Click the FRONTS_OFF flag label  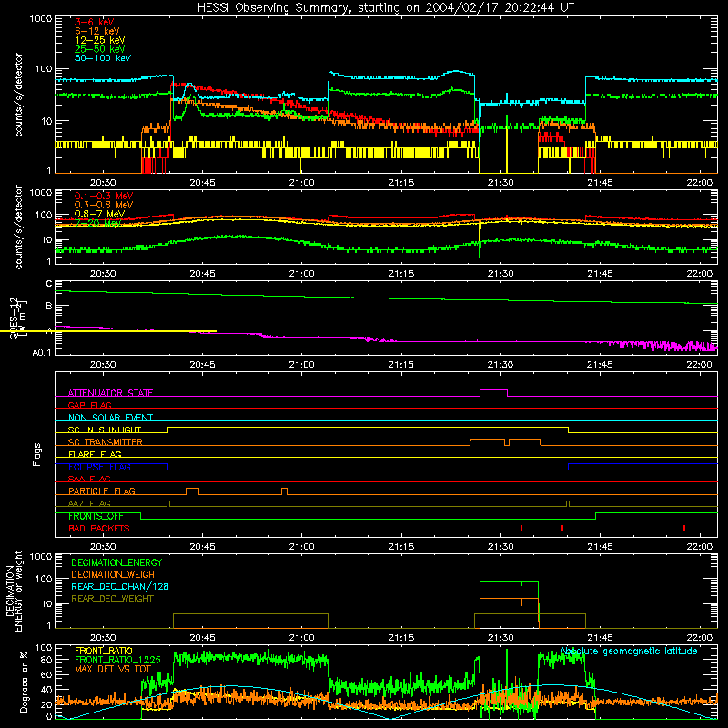[x=96, y=516]
